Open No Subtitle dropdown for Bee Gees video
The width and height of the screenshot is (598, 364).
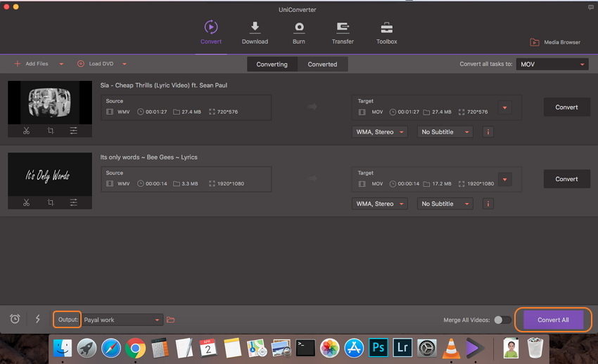click(x=445, y=204)
